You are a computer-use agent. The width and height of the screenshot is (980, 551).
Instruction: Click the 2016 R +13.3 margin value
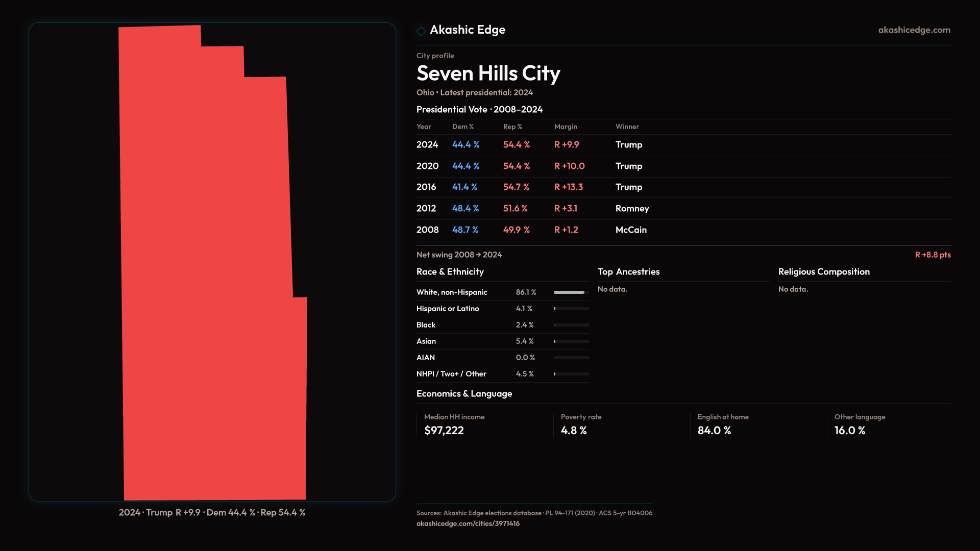569,187
